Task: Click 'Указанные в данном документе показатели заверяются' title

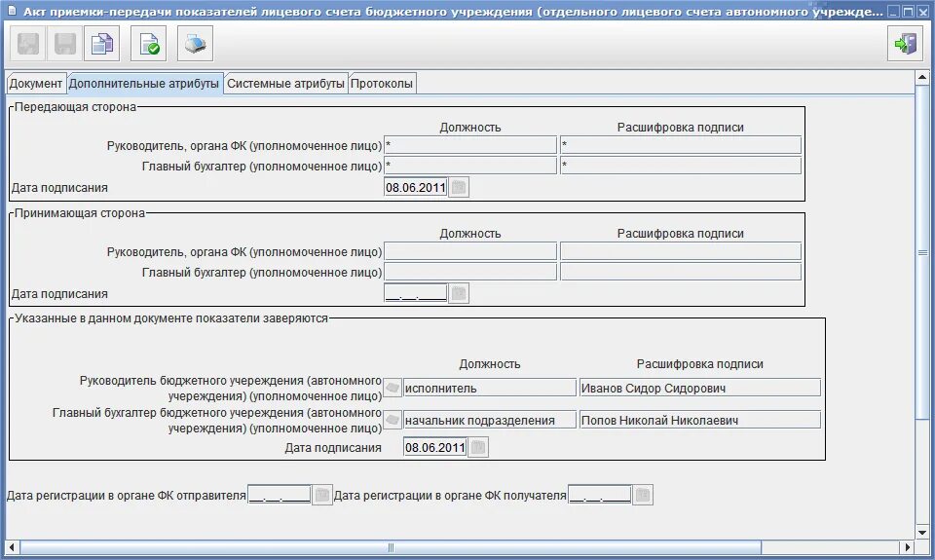Action: pos(171,318)
